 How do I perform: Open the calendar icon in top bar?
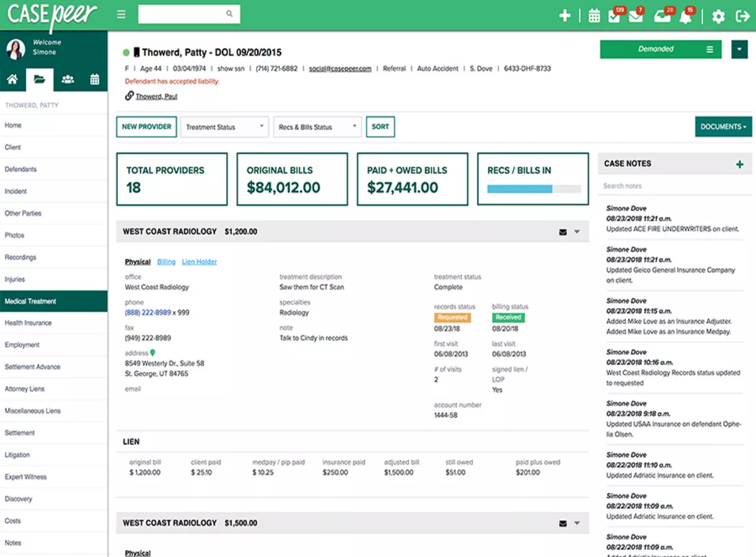point(594,16)
